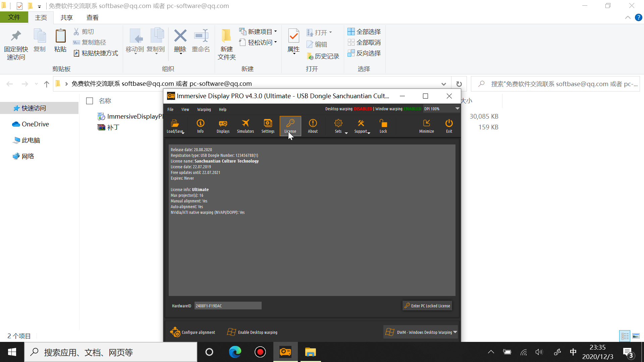This screenshot has height=362, width=644.
Task: Select the Simulators tool
Action: tap(246, 125)
